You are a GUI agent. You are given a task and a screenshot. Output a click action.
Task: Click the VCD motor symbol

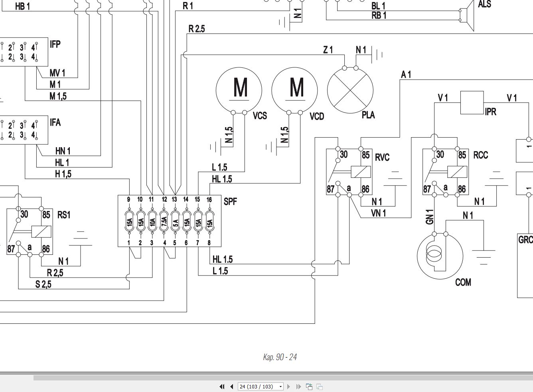[x=295, y=90]
